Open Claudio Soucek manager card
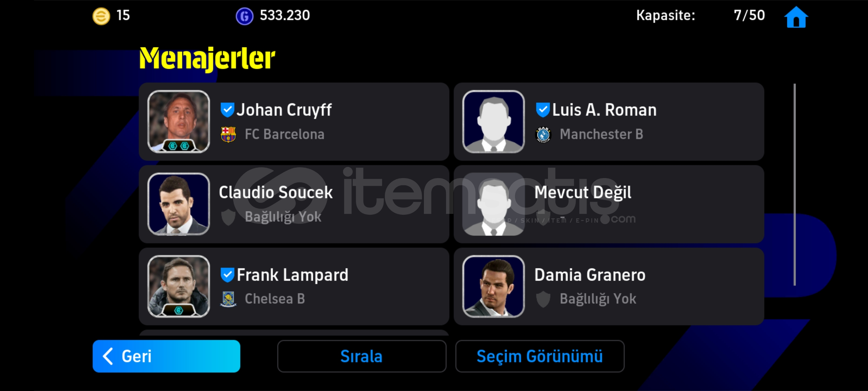The image size is (868, 391). 294,204
